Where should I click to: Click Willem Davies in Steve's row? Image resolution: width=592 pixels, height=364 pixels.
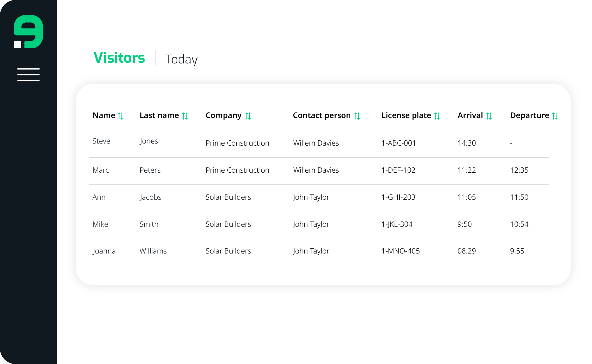316,143
